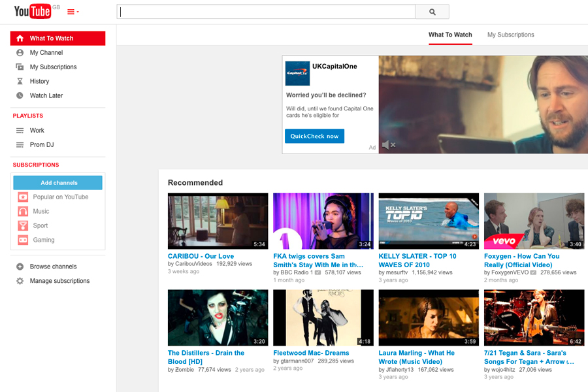
Task: Play the Foxygen vevo video thumbnail
Action: 534,221
